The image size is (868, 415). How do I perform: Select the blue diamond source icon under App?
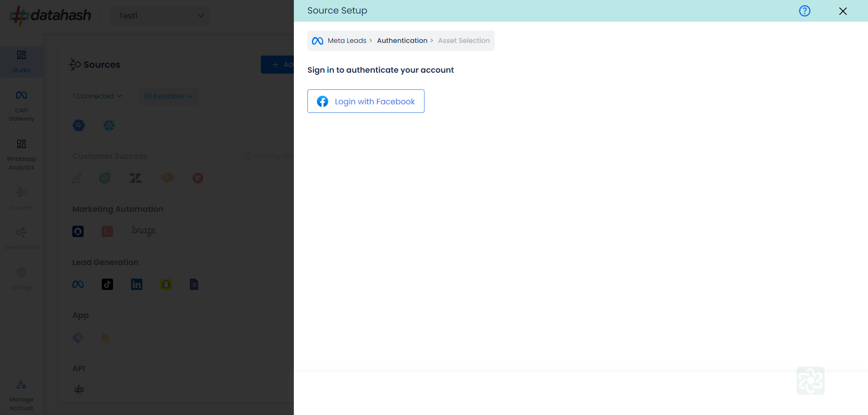78,338
